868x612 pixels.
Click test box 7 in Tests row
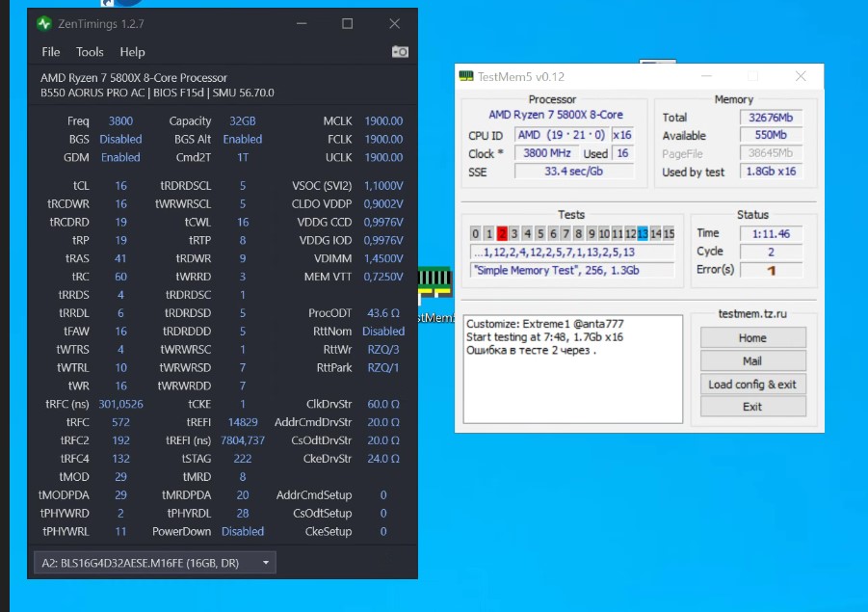(x=566, y=234)
